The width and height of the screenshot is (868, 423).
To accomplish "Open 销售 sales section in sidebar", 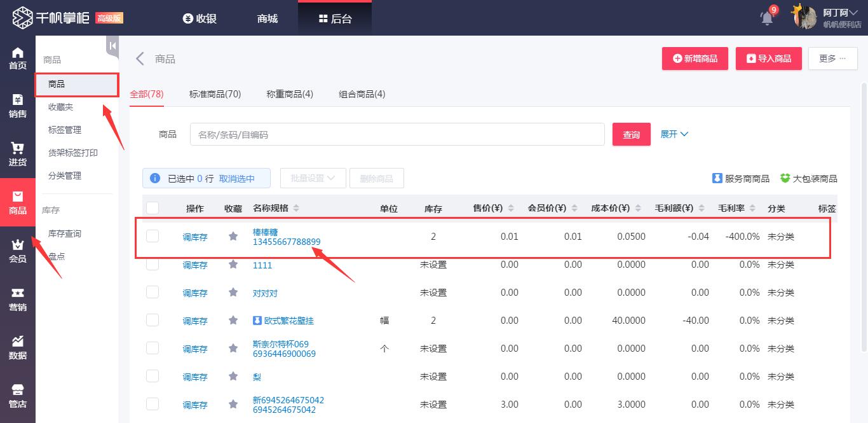I will coord(18,106).
